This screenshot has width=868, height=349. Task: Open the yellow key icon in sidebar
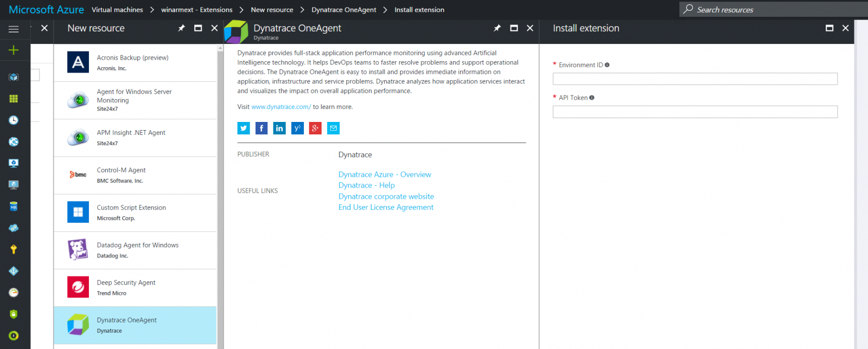click(x=14, y=249)
